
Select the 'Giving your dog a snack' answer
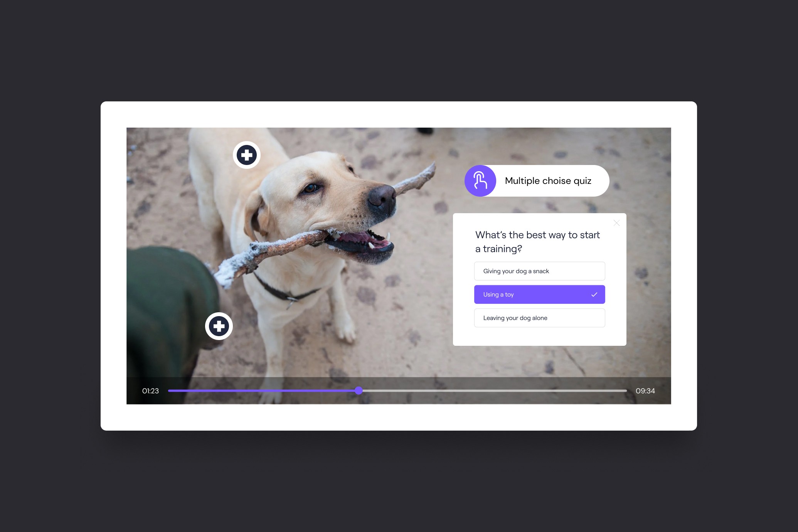pyautogui.click(x=539, y=271)
